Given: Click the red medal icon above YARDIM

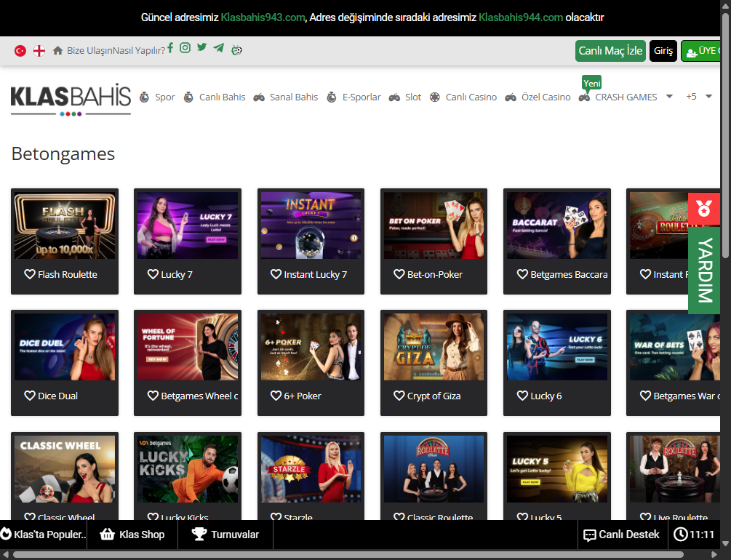Looking at the screenshot, I should point(703,208).
